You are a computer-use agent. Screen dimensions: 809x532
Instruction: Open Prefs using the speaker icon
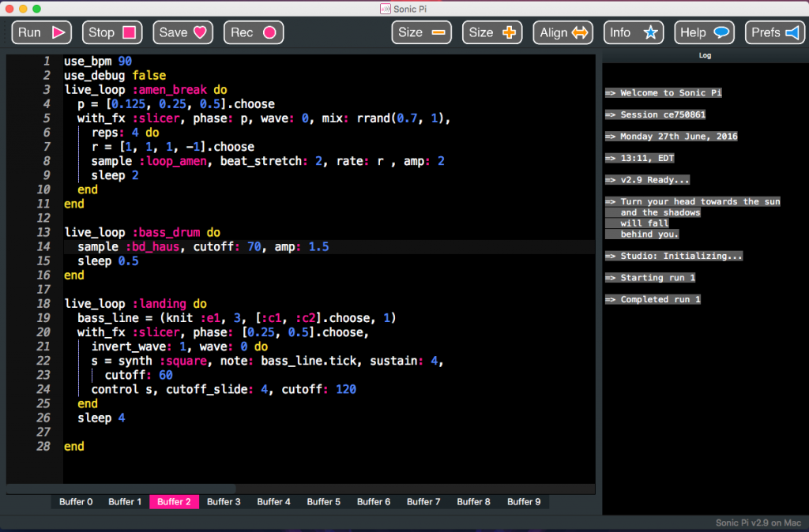click(793, 32)
